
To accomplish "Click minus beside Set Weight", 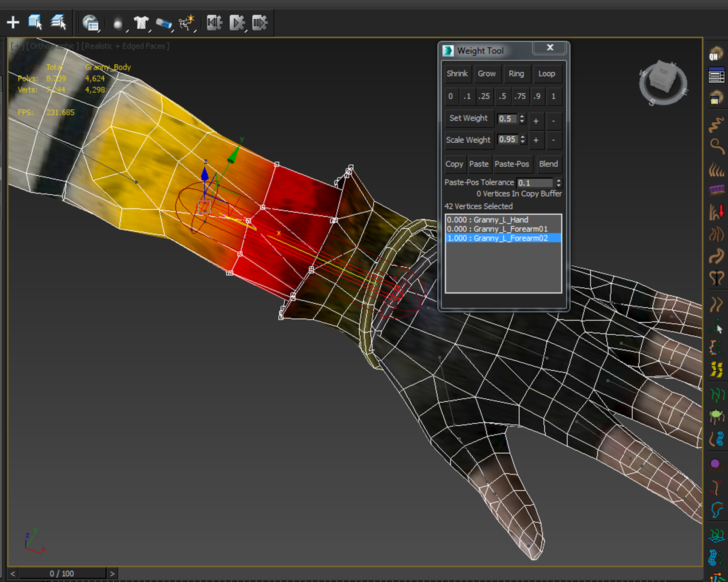I will [x=554, y=121].
